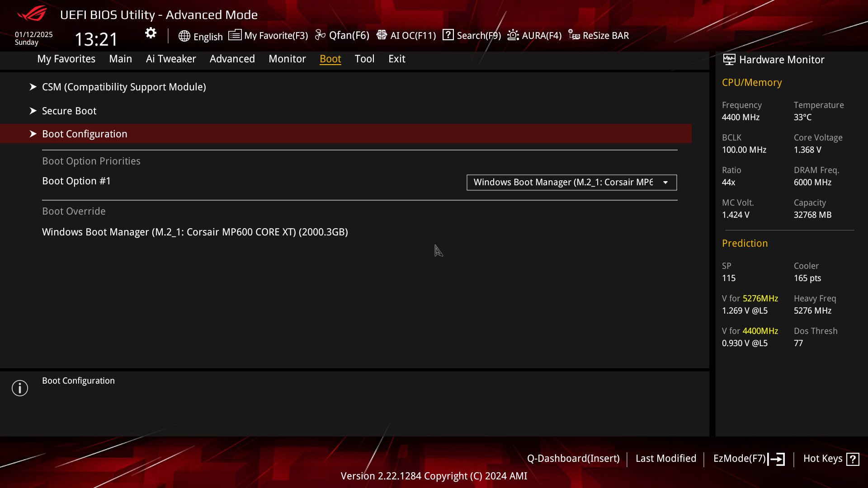Toggle ReSize BAR option

pyautogui.click(x=606, y=36)
